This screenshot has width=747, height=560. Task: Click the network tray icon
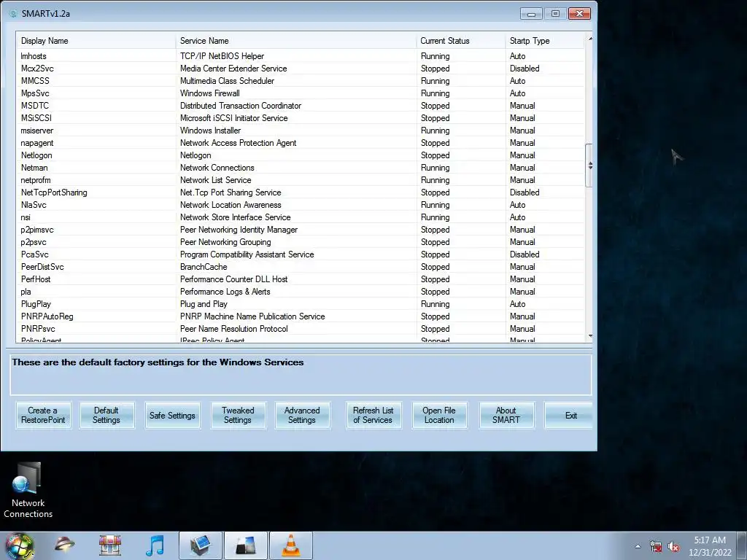tap(656, 547)
